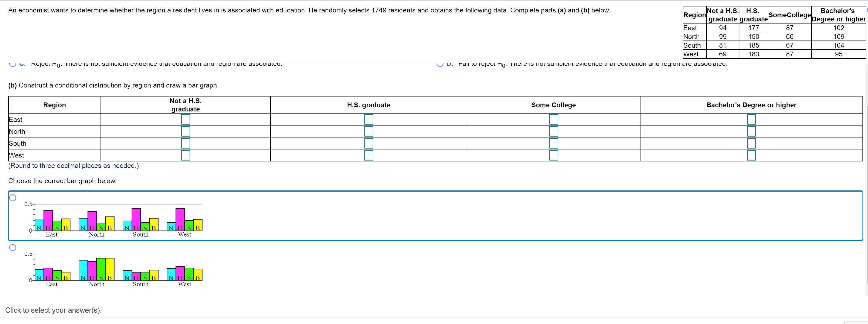The image size is (868, 324).
Task: Click East Bachelor's Degree or higher input box
Action: (x=751, y=119)
